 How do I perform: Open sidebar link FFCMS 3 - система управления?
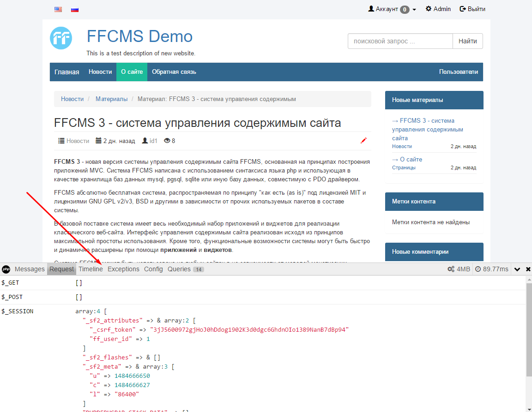pos(428,129)
